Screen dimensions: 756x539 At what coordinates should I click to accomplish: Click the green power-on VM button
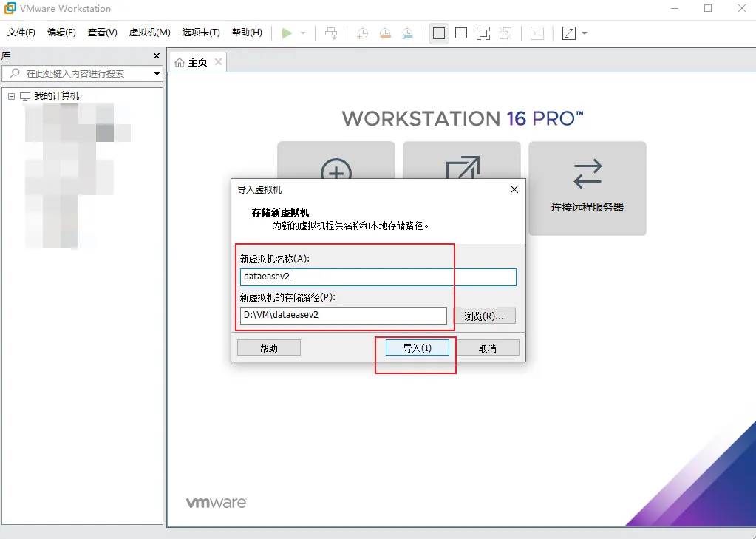click(x=289, y=33)
